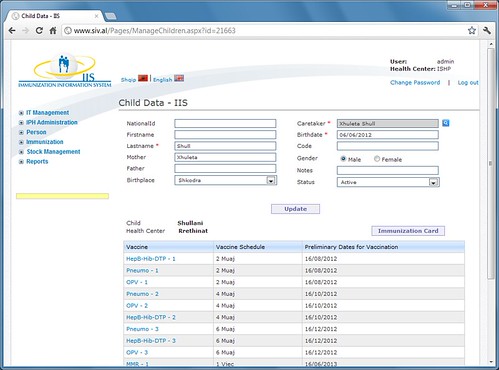Click the Notes input field
Screen dimensions: 499x370
388,170
